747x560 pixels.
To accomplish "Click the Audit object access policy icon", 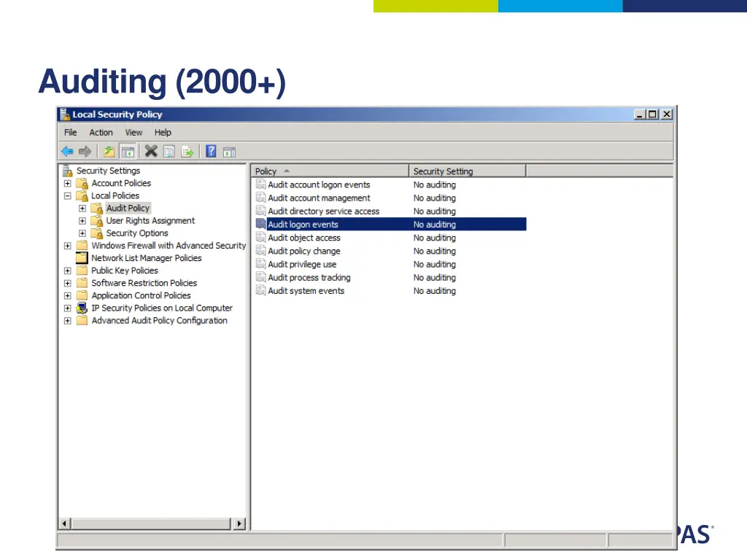I will [260, 238].
